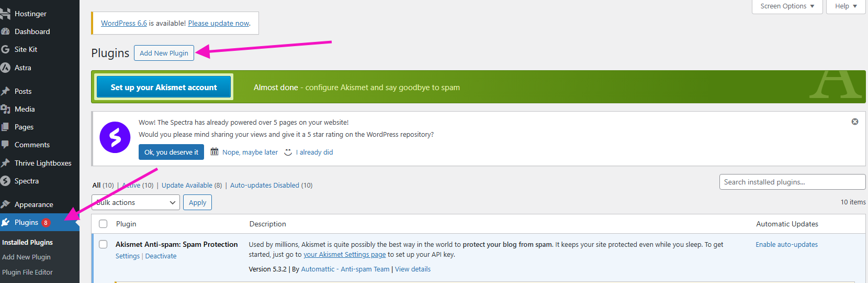Screen dimensions: 868x283
Task: Click the Thrive Lightboxes pin icon
Action: (x=5, y=163)
